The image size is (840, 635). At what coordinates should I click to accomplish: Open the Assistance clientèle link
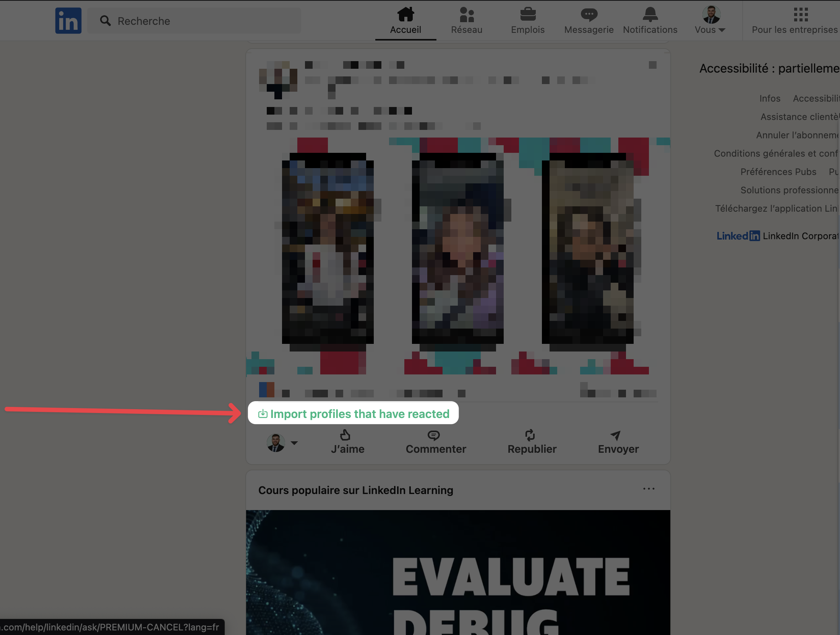[x=799, y=117]
